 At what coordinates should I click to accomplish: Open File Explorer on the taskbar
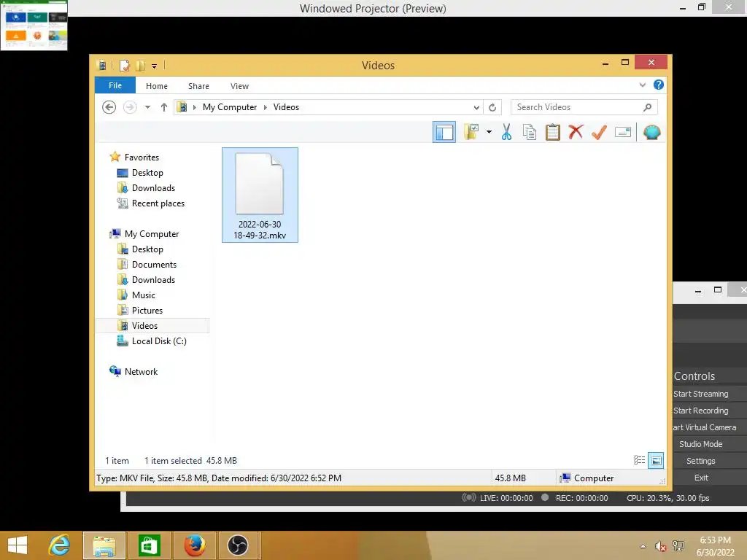(104, 545)
